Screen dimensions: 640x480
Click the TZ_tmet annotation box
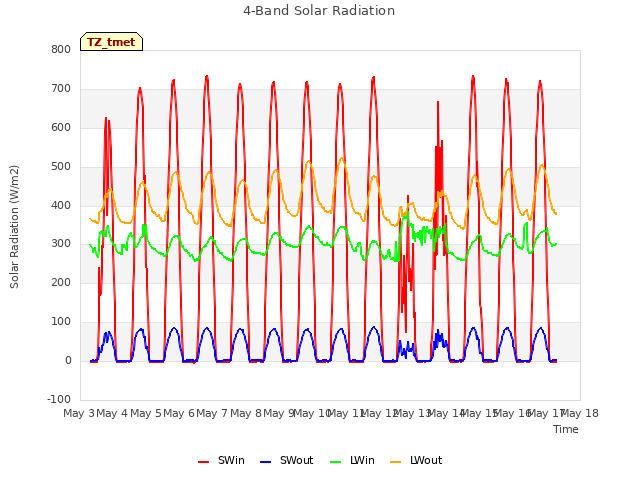(111, 42)
